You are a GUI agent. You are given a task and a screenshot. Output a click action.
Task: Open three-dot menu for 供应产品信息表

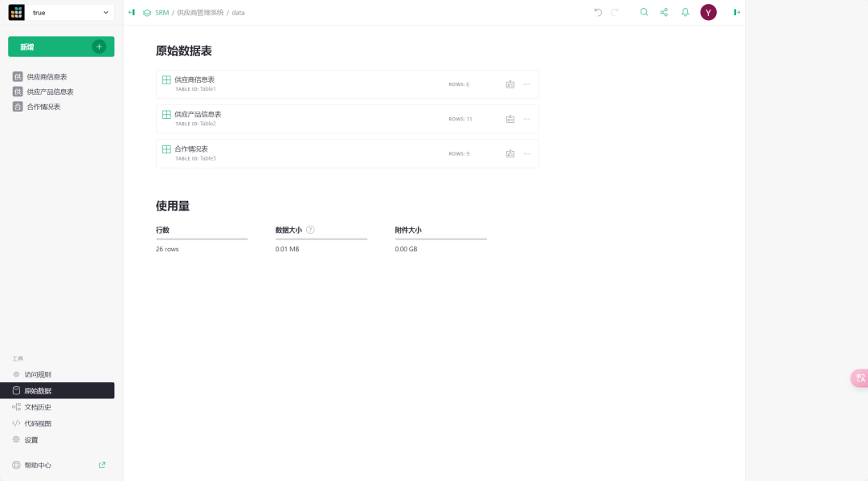coord(526,119)
